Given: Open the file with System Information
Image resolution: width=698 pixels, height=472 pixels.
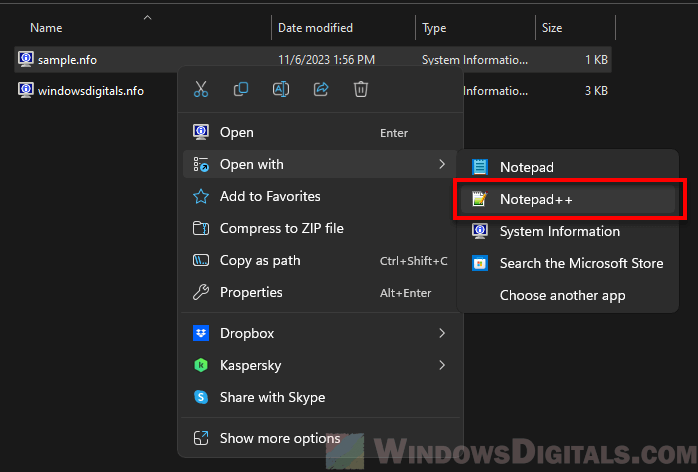Looking at the screenshot, I should (x=568, y=231).
